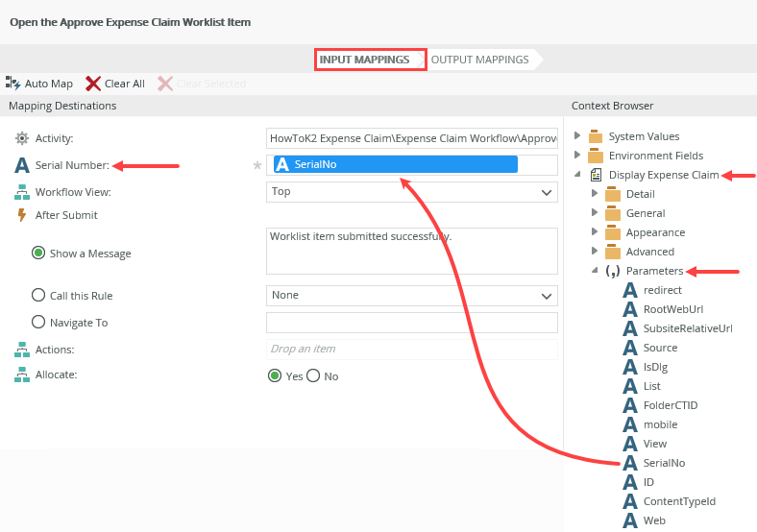
Task: Select the Show a Message radio button
Action: (x=38, y=254)
